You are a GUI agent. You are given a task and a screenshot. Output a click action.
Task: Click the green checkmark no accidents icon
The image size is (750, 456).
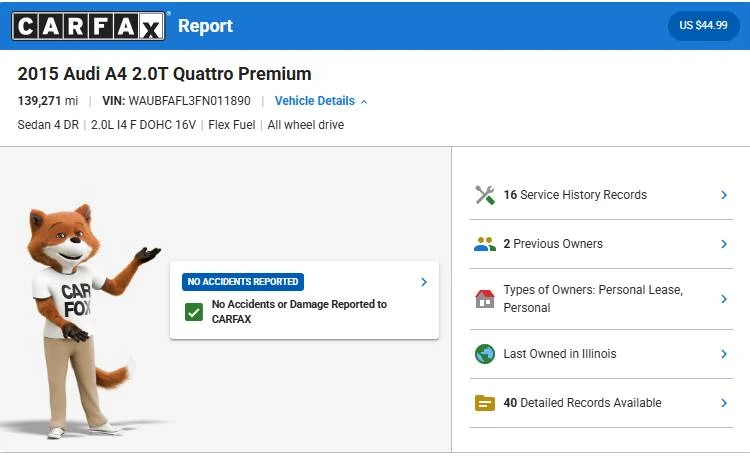coord(194,312)
